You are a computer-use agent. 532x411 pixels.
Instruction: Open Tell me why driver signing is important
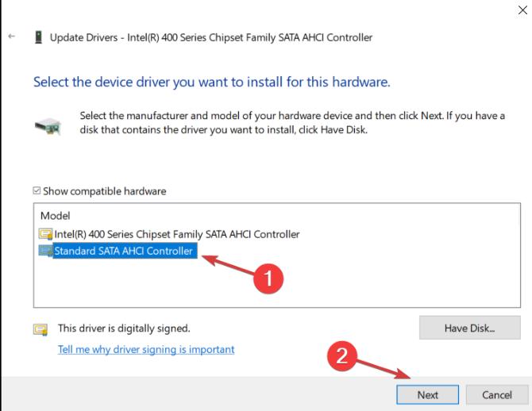[x=146, y=349]
